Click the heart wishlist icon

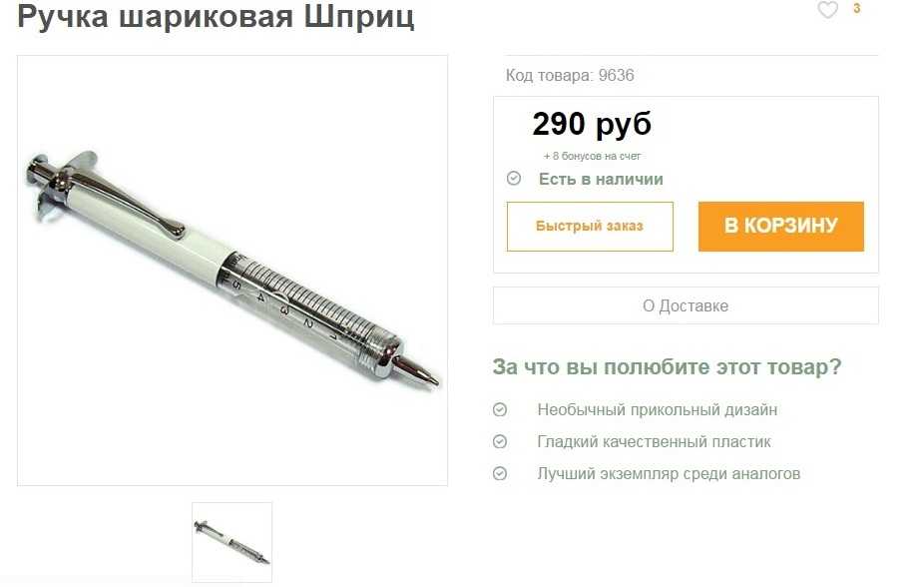(x=827, y=9)
